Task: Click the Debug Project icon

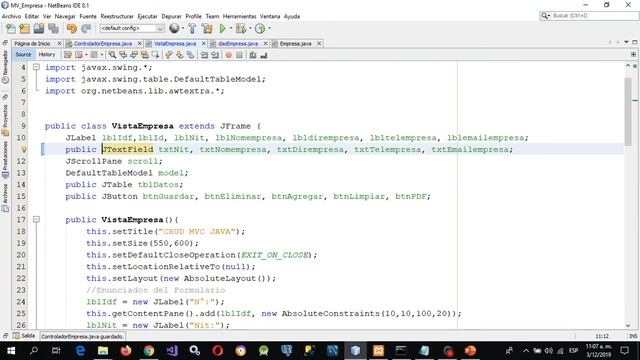Action: [241, 29]
